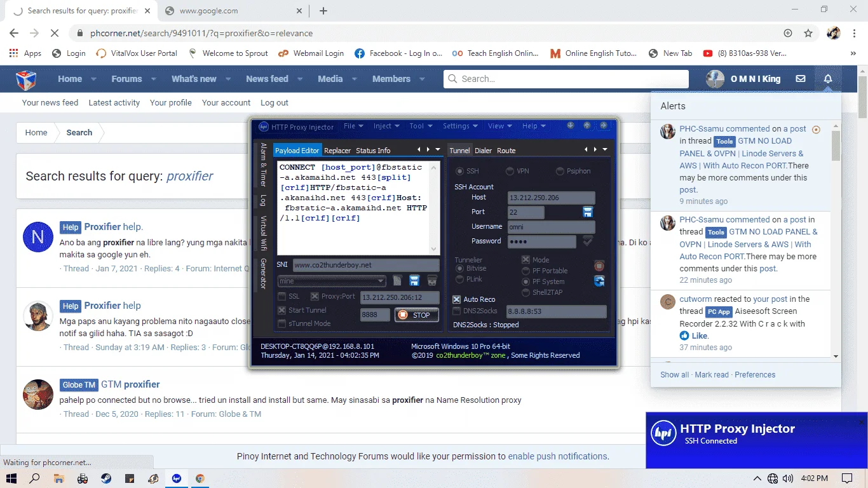Uncheck the Auto Reco checkbox
The image size is (868, 488).
[x=456, y=299]
